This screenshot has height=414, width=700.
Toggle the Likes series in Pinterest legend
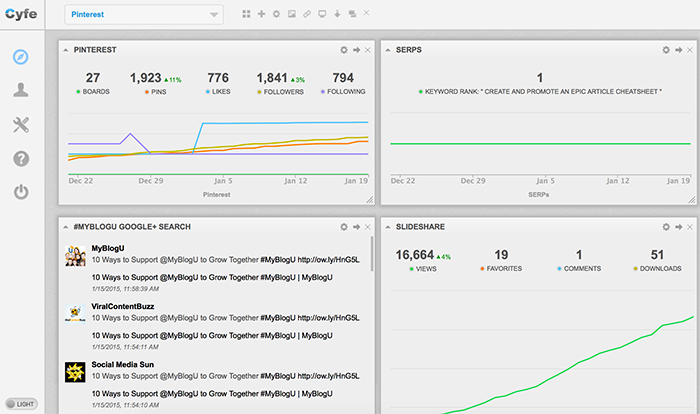click(218, 91)
